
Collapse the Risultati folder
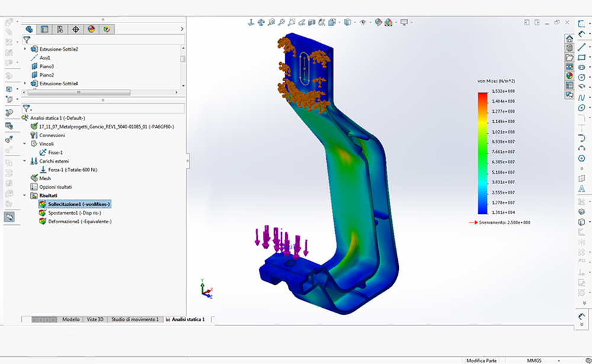pos(25,195)
